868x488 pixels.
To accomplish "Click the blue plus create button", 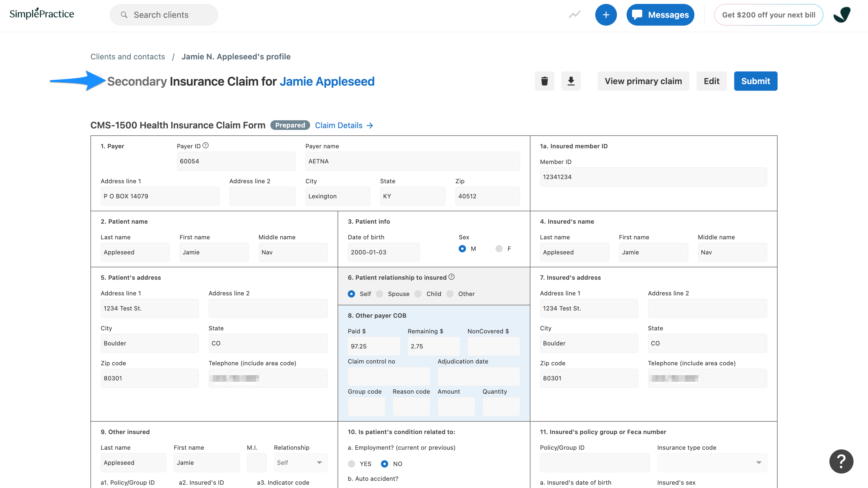I will pyautogui.click(x=605, y=15).
